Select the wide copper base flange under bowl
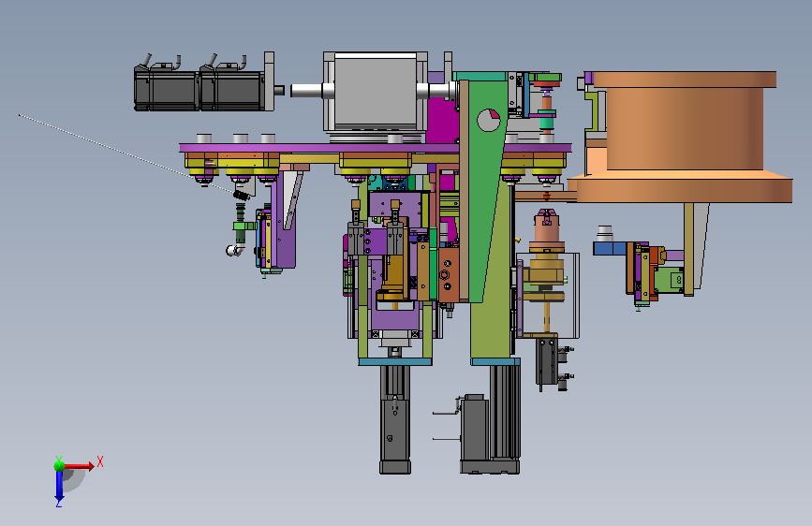Viewport: 812px width, 526px height. click(681, 189)
